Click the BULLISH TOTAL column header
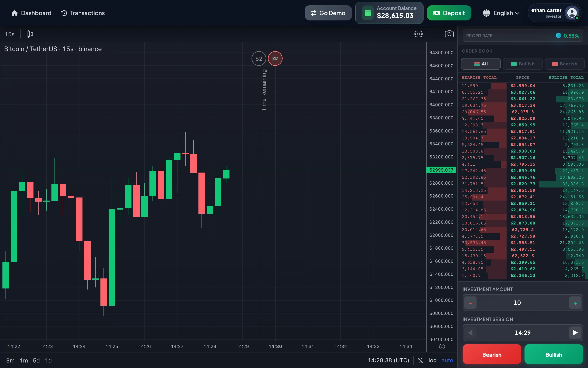 tap(566, 77)
